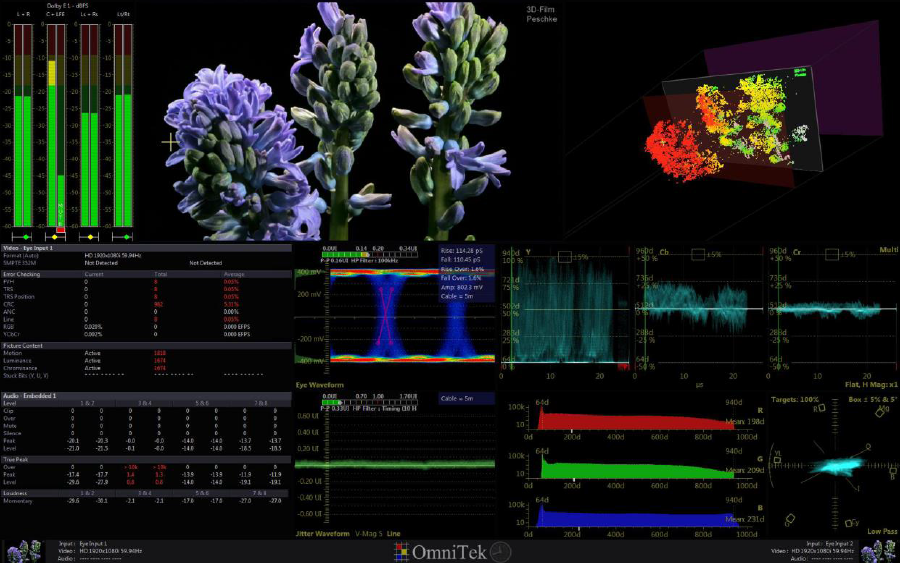Click the C+LFE balance indicator under the meter
The image size is (900, 563).
pos(56,236)
